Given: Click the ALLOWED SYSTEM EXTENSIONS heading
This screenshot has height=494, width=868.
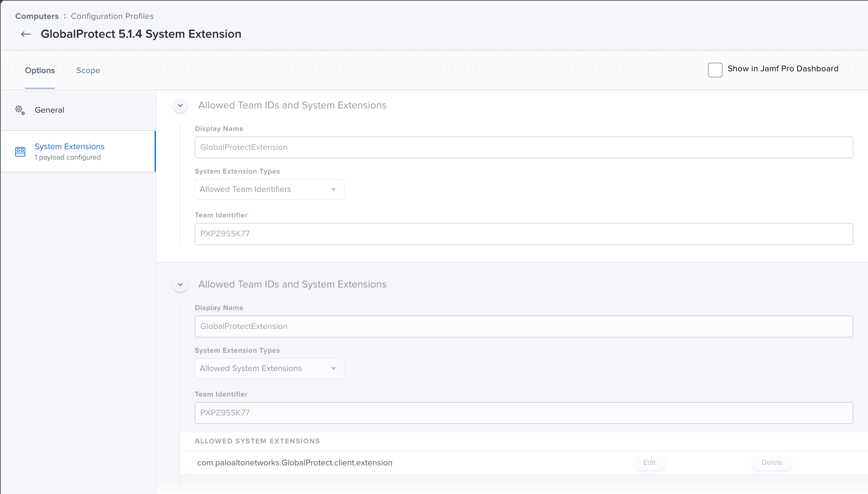Looking at the screenshot, I should [257, 441].
